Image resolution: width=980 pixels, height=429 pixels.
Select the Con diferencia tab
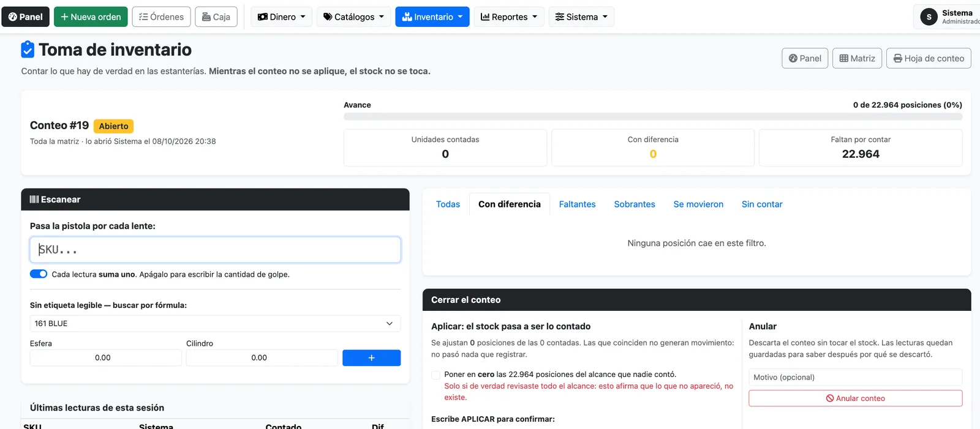510,204
